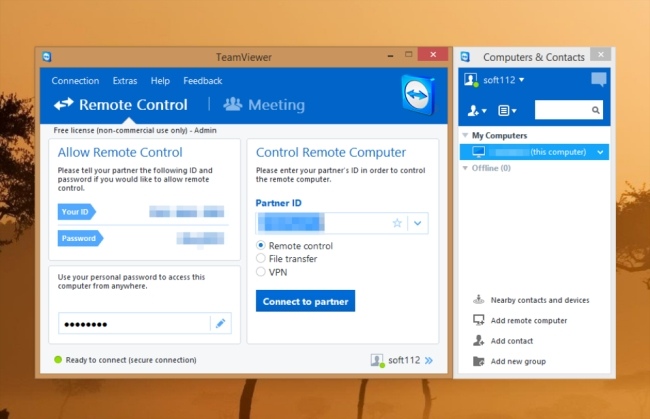
Task: Click monitor icon of this computer entry
Action: coord(478,152)
